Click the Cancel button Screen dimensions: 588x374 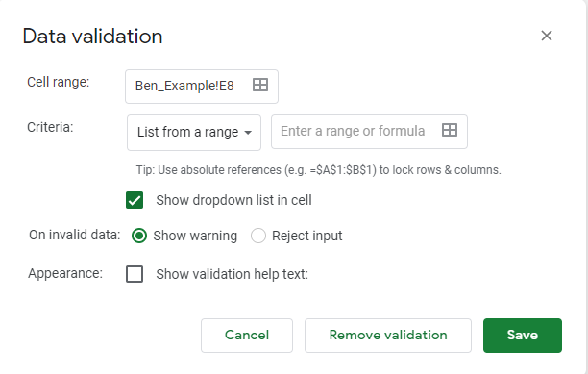coord(247,336)
